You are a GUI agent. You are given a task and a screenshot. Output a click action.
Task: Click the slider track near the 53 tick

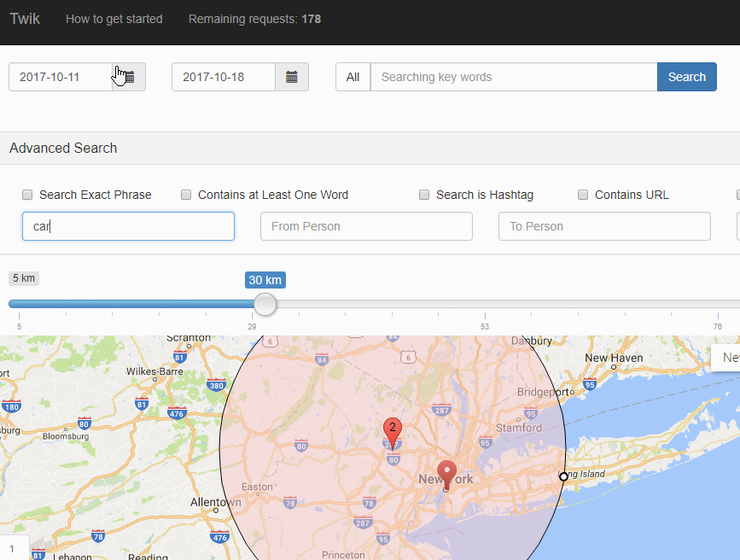point(485,304)
